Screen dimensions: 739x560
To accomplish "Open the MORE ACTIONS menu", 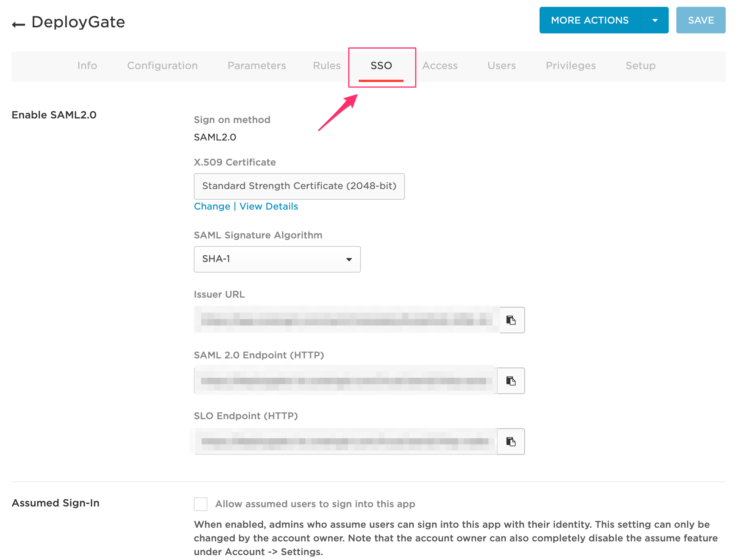I will point(590,20).
